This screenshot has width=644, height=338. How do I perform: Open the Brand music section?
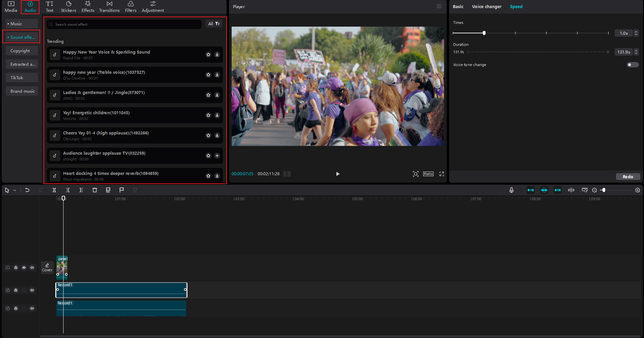tap(22, 91)
